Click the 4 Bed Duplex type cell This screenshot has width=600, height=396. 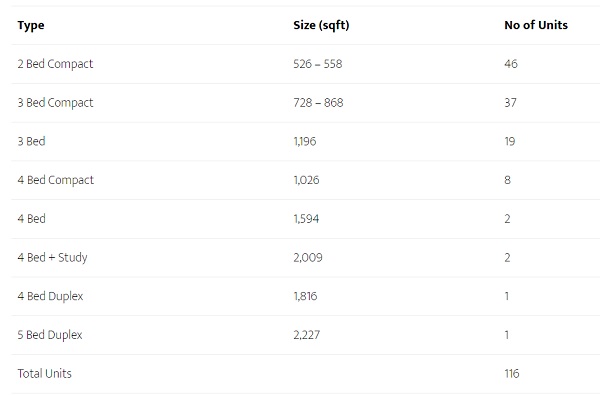point(50,296)
